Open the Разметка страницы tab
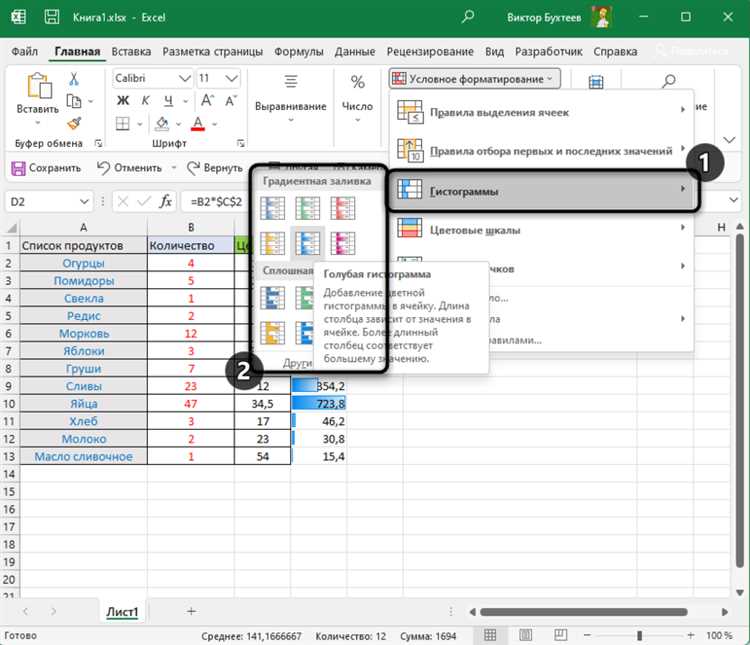 click(x=212, y=51)
